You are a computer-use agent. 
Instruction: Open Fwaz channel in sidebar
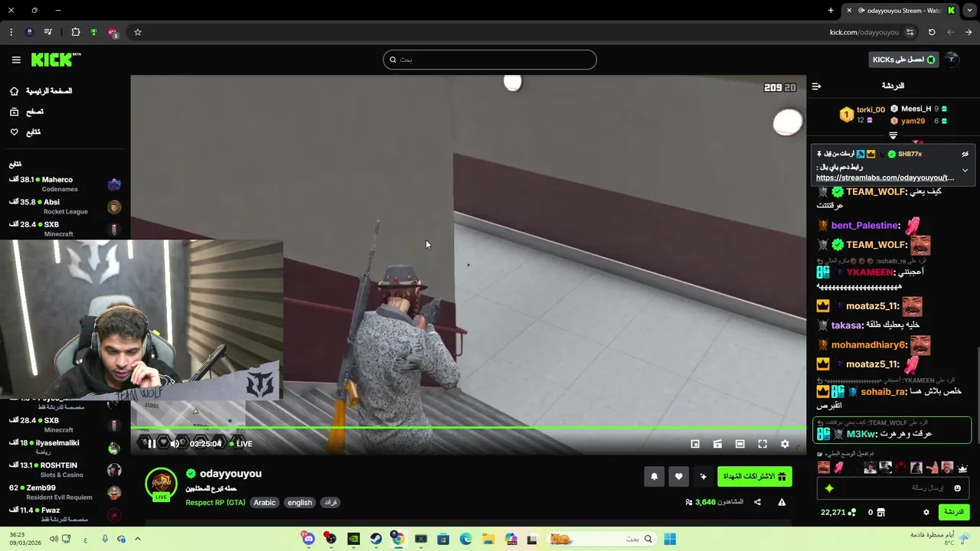pyautogui.click(x=64, y=514)
